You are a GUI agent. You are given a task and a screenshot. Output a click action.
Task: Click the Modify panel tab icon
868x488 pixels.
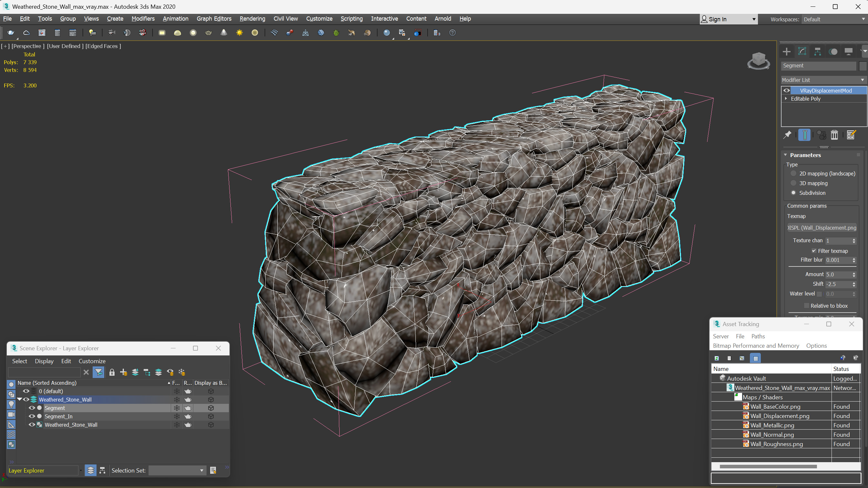point(802,52)
